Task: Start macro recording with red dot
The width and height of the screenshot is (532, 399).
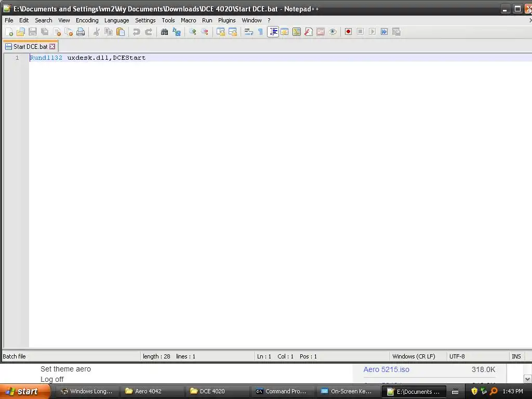Action: coord(348,32)
